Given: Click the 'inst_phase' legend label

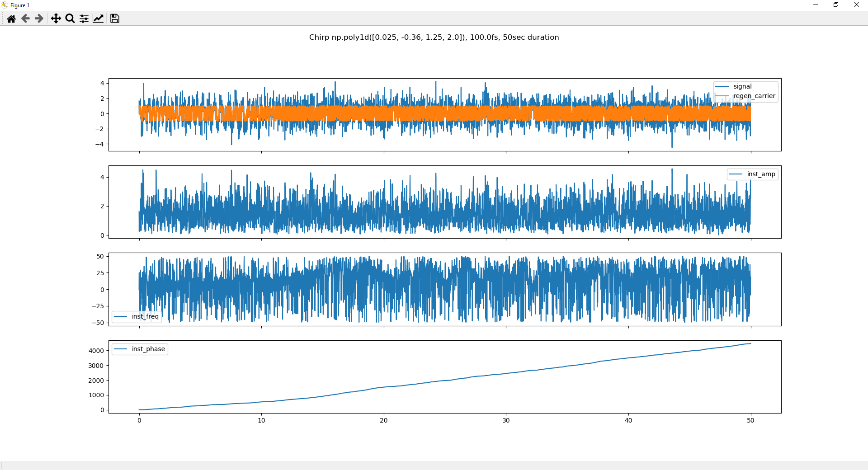Looking at the screenshot, I should pyautogui.click(x=148, y=349).
